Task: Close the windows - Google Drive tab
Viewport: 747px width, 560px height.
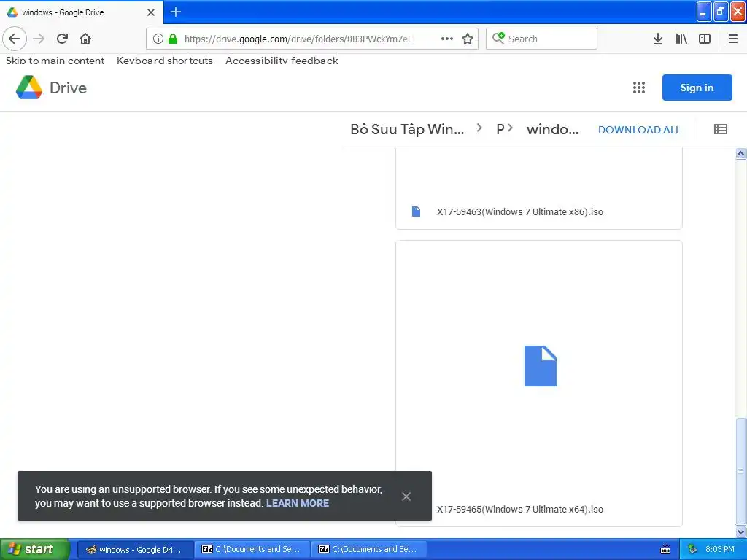Action: tap(150, 12)
